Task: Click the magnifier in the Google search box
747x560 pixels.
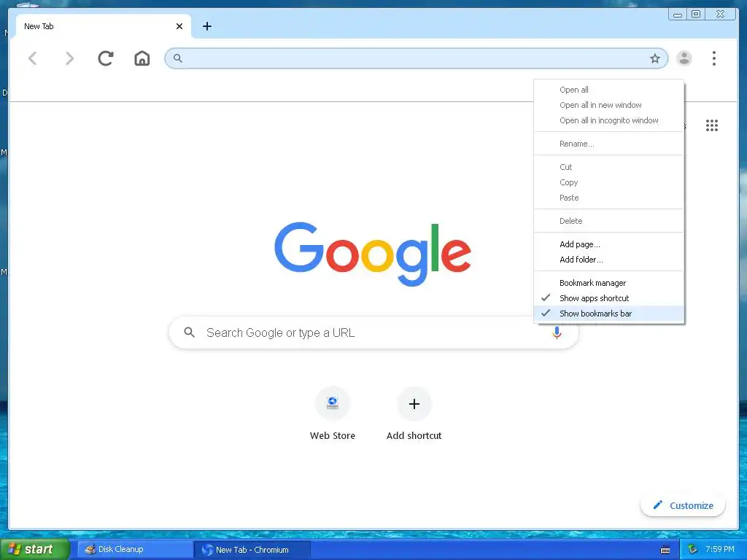Action: tap(190, 332)
